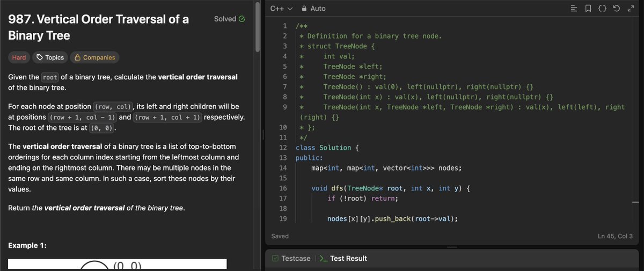
Task: Expand editor with the fullscreen arrows icon
Action: (631, 9)
